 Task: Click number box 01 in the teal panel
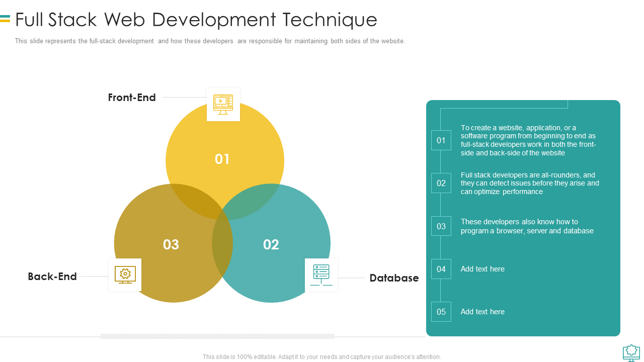pyautogui.click(x=441, y=140)
